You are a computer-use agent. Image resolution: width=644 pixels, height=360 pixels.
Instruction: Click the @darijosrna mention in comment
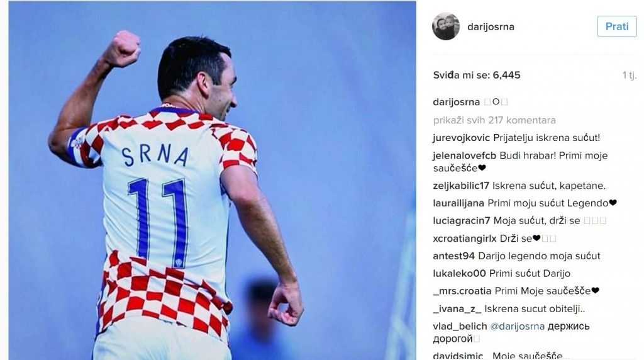pyautogui.click(x=518, y=327)
